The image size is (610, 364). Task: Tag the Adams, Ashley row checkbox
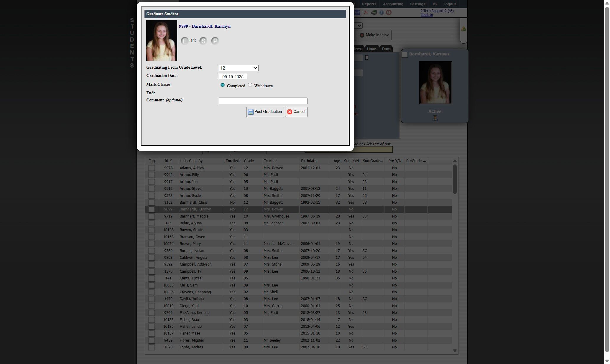point(152,168)
